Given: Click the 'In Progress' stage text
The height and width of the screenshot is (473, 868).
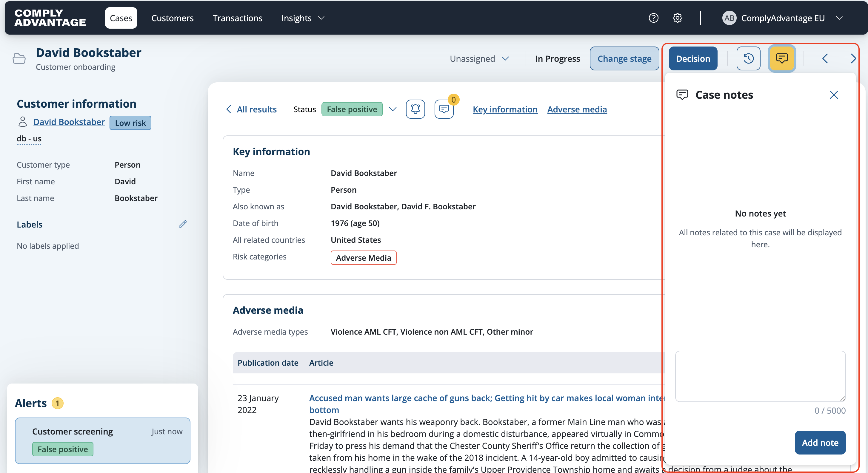Looking at the screenshot, I should (558, 58).
